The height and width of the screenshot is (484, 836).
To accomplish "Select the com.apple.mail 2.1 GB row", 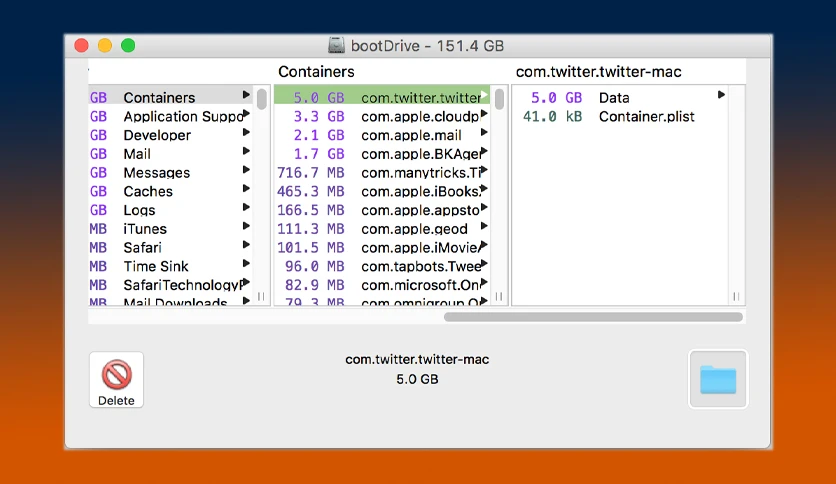I will tap(382, 135).
